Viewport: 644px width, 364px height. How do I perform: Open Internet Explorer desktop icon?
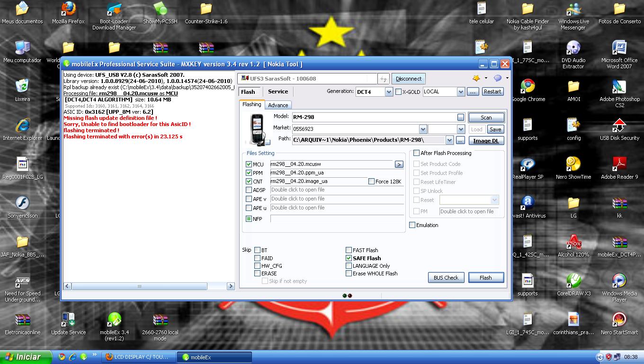22,125
